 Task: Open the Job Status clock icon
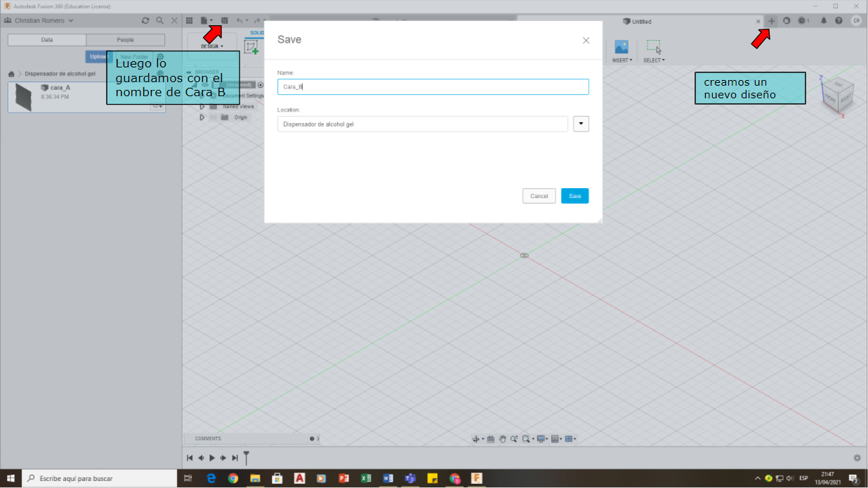click(x=803, y=20)
